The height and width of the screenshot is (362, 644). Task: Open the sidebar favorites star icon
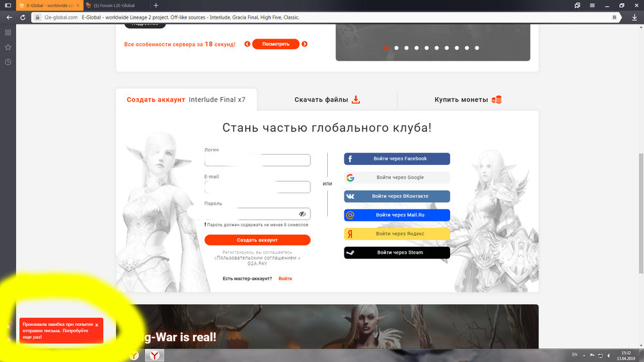point(8,47)
